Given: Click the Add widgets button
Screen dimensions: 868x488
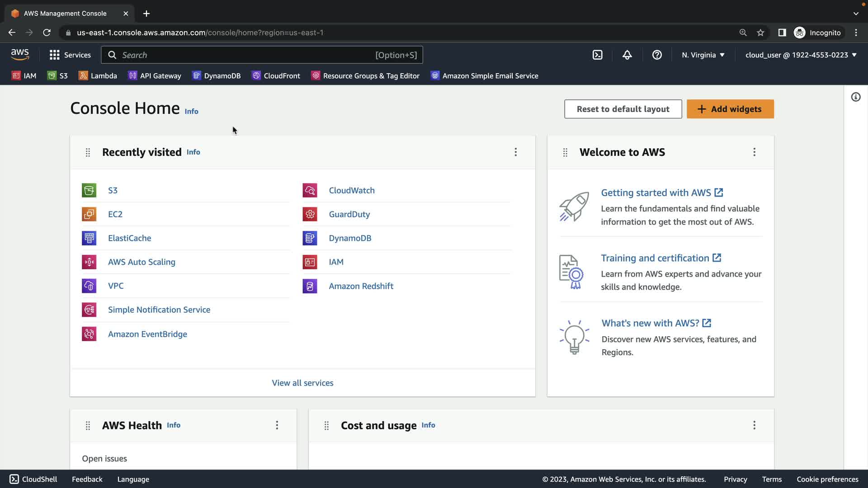Looking at the screenshot, I should [730, 109].
